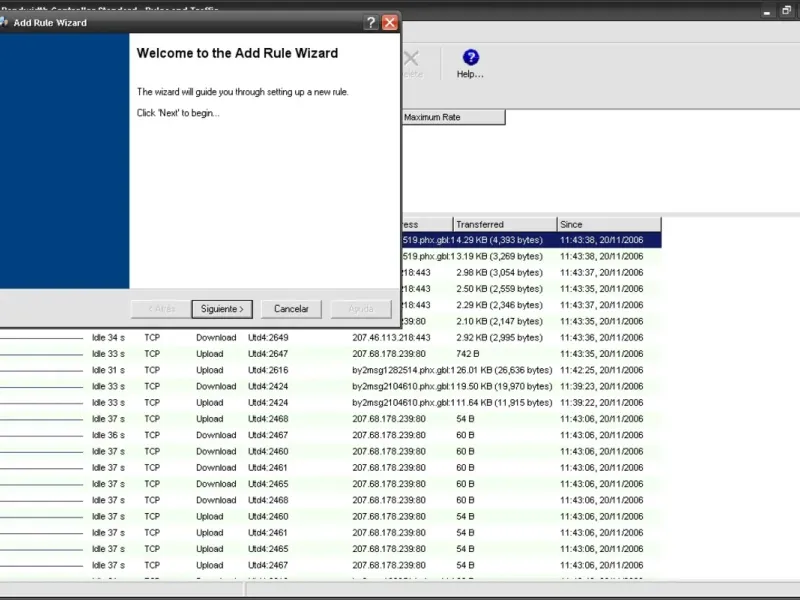Viewport: 800px width, 600px height.
Task: Click Utd4:2460 in the Upload row
Action: point(268,517)
